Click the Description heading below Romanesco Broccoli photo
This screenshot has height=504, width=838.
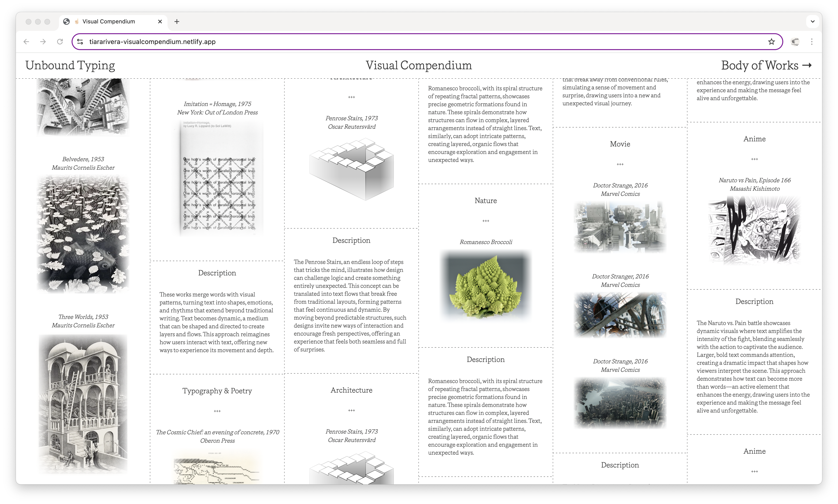pos(485,359)
